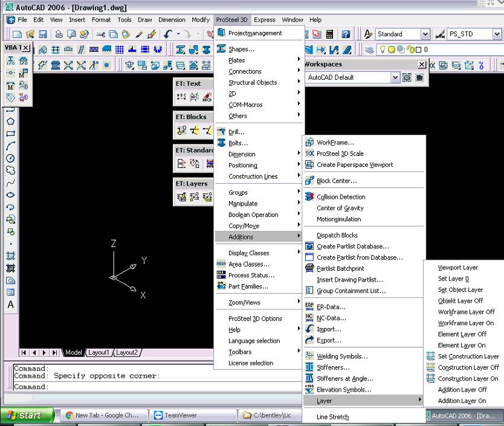Click the Windows start button

click(28, 415)
